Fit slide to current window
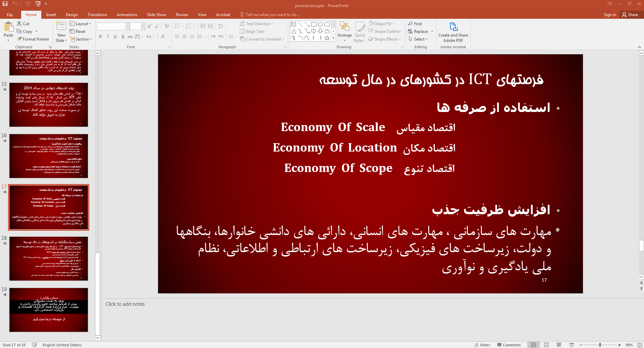The height and width of the screenshot is (348, 644). click(x=640, y=345)
